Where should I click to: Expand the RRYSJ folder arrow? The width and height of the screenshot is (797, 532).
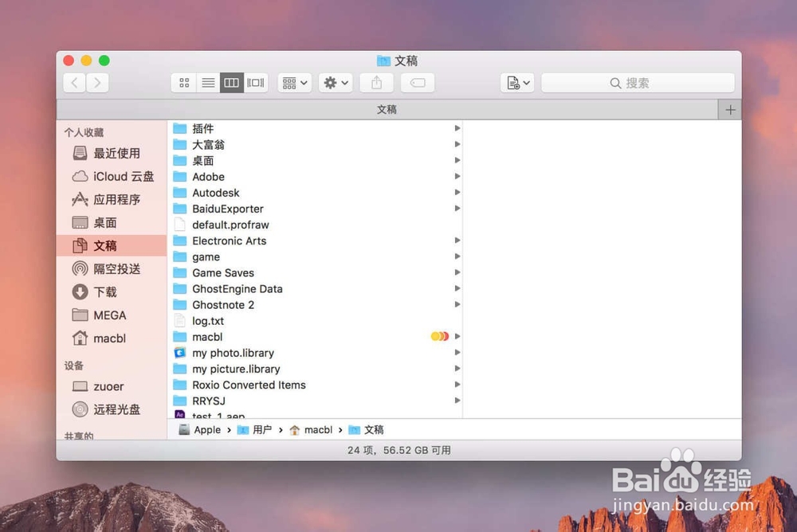pyautogui.click(x=457, y=401)
